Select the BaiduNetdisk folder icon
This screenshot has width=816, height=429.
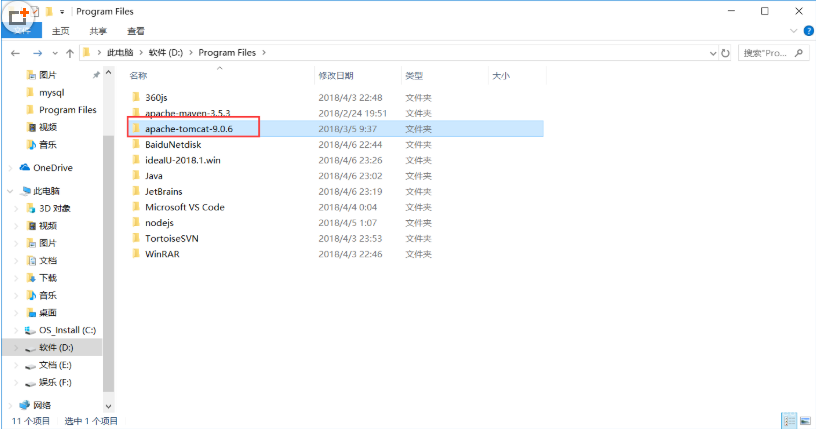136,144
